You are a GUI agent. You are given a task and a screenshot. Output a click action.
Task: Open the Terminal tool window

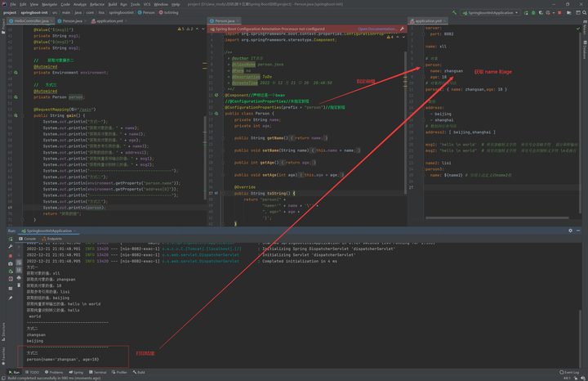pyautogui.click(x=97, y=372)
